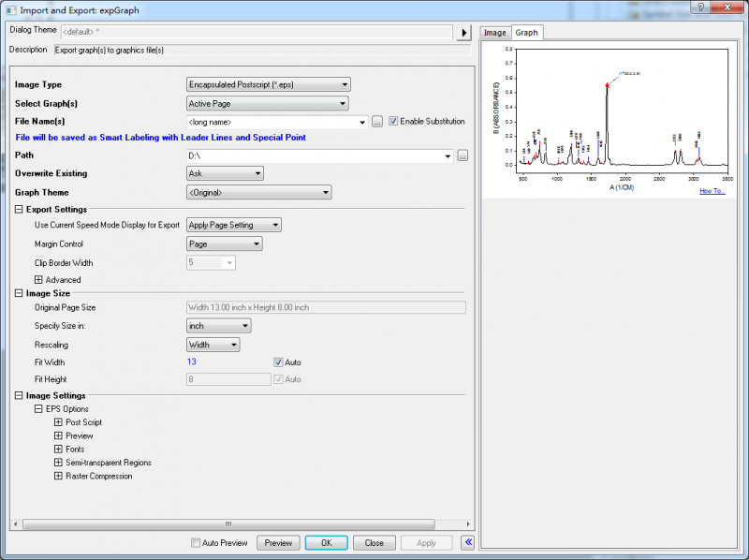The height and width of the screenshot is (560, 749).
Task: Collapse the Image Settings section
Action: tap(19, 395)
